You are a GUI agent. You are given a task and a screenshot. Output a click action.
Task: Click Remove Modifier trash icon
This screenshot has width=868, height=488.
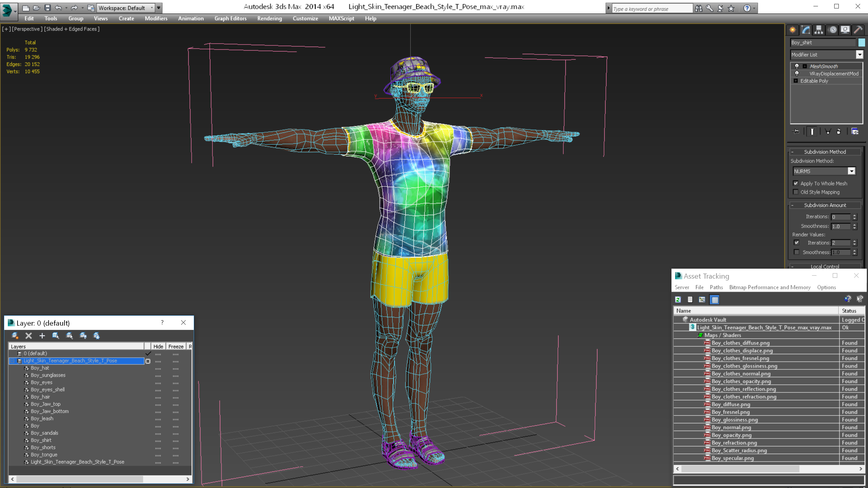coord(839,131)
